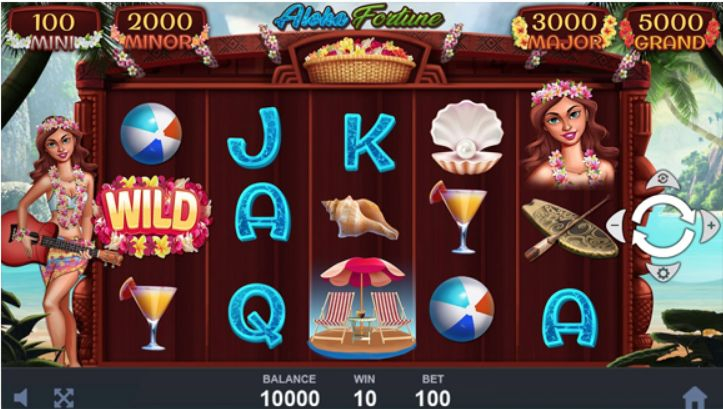This screenshot has width=723, height=409.
Task: Click the 100 MINI jackpot banner
Action: tap(53, 29)
